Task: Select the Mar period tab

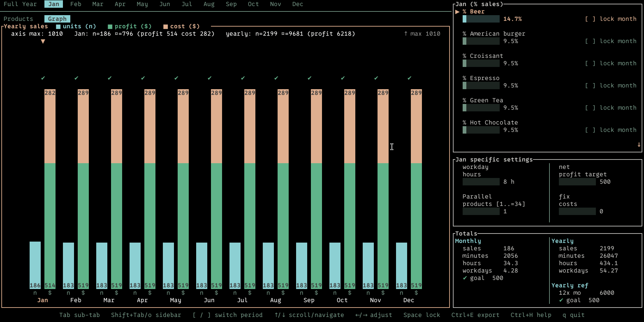Action: [98, 4]
